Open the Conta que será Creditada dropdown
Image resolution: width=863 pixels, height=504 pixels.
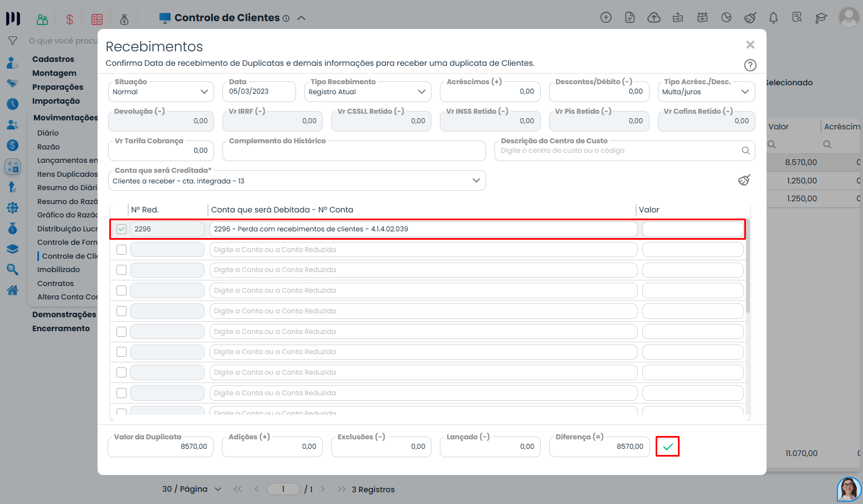[297, 181]
